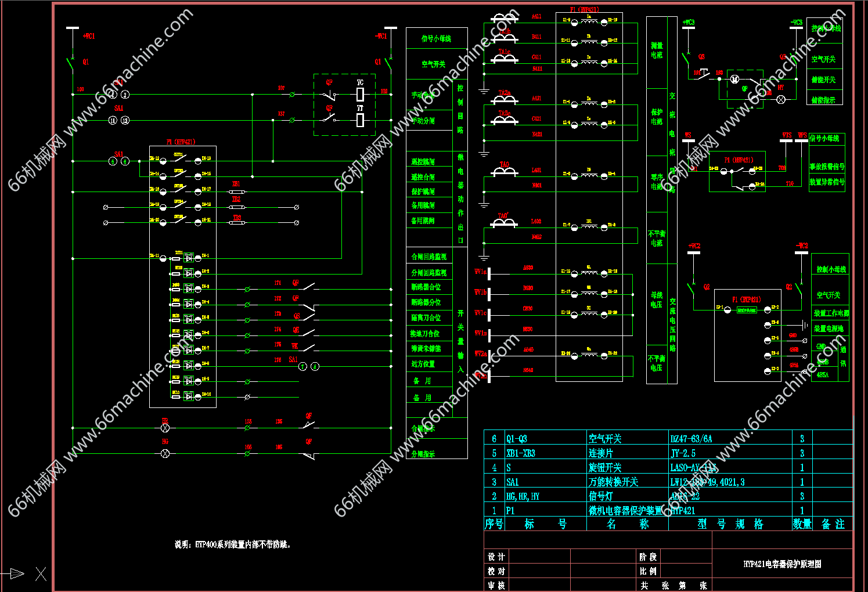Select the 手动分闸 label cell
Screen dimensions: 868x592
(x=423, y=121)
